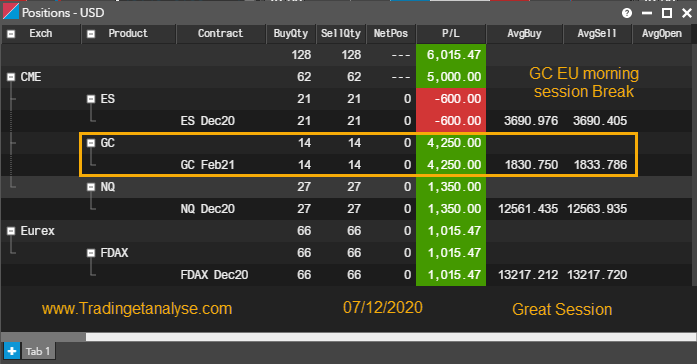Select the FDAX Dec20 contract row

(x=347, y=275)
